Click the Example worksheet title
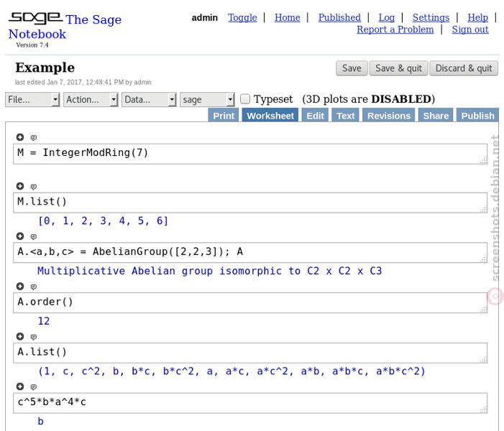Image resolution: width=504 pixels, height=431 pixels. (x=45, y=68)
